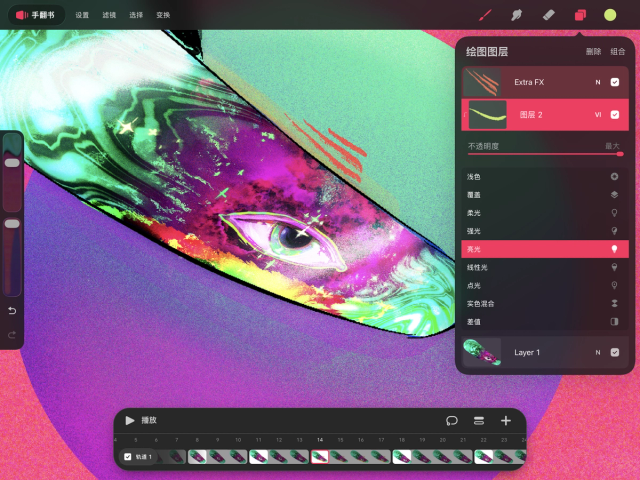Choose the 亮光 vivid light blend mode
The height and width of the screenshot is (480, 640).
(545, 249)
